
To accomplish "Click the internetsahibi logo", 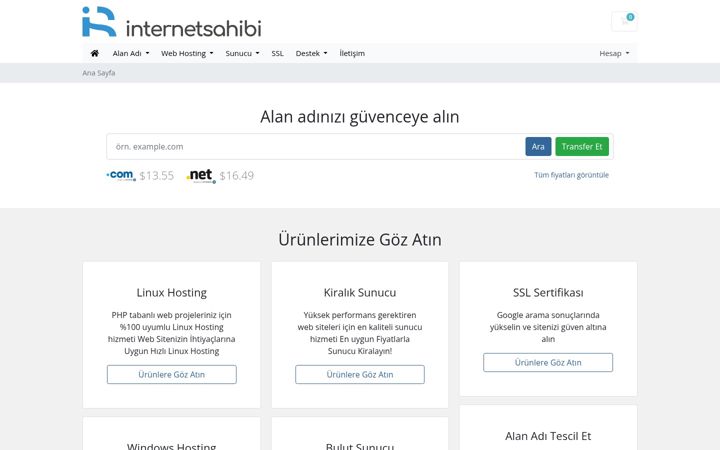I will (x=172, y=22).
